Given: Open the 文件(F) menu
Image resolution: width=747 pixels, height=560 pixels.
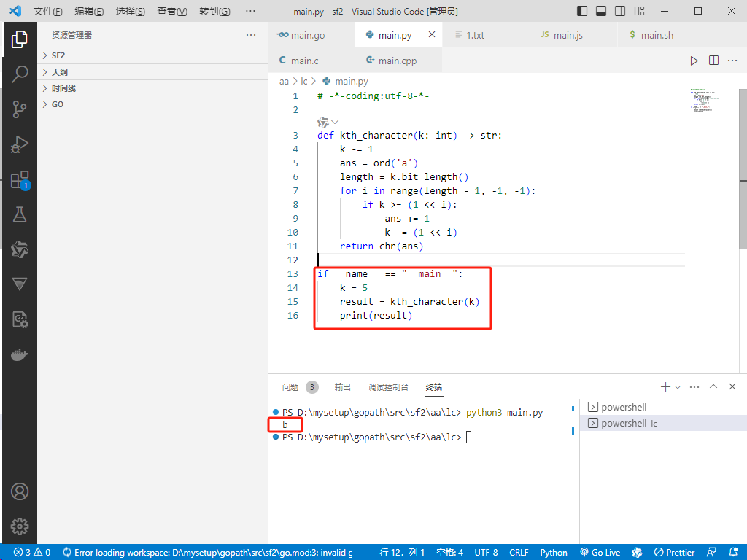Looking at the screenshot, I should coord(47,11).
